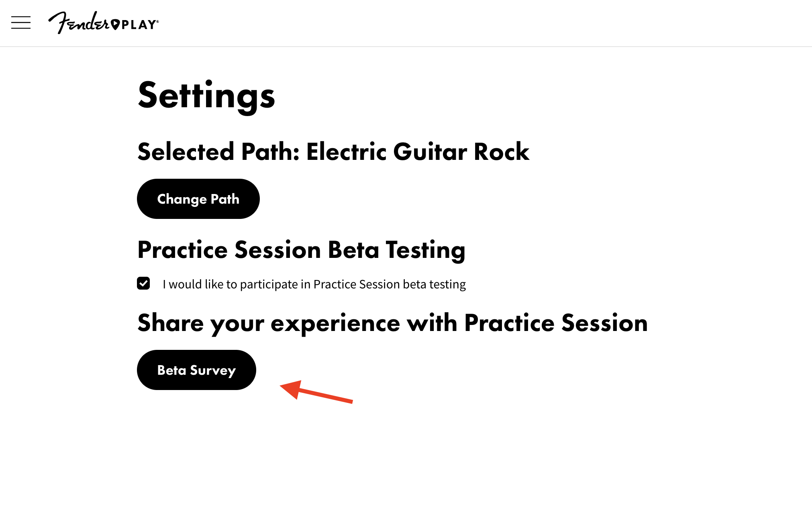Click the words 'Practice Session' in the checkbox label
812x527 pixels.
coord(356,284)
